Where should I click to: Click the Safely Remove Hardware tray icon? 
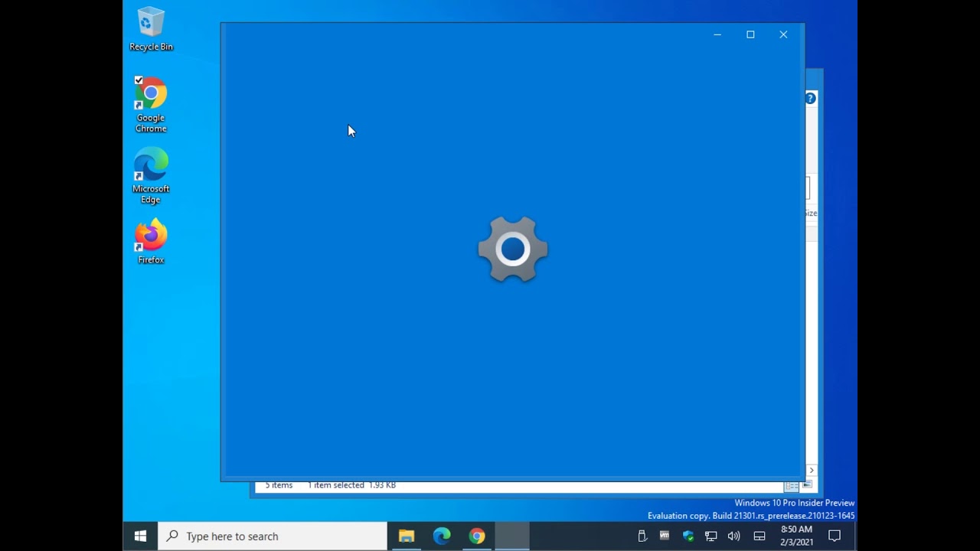(642, 536)
